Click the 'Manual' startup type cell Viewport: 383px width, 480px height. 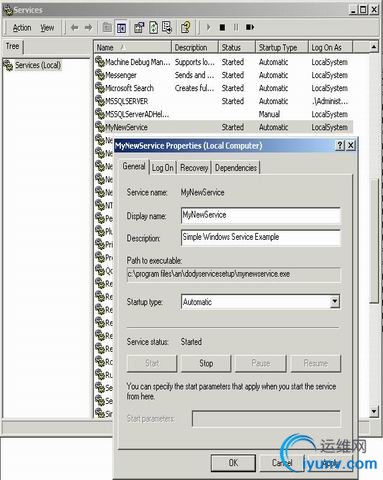(x=269, y=114)
